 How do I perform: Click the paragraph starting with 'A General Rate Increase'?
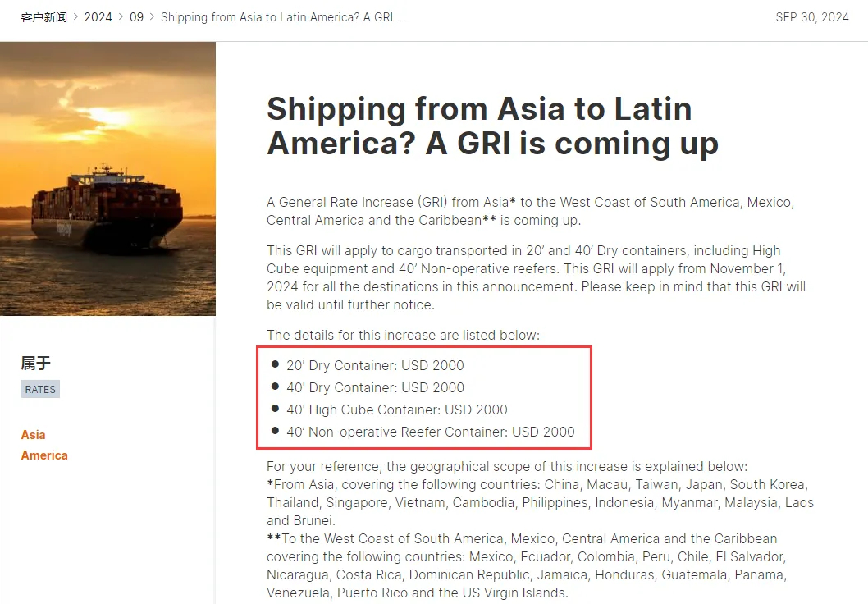point(530,211)
